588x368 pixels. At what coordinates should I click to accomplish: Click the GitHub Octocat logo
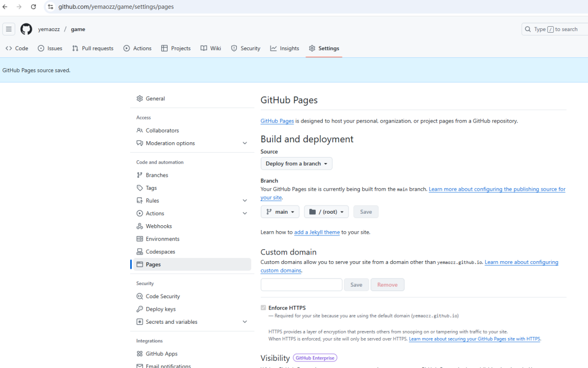[x=26, y=29]
